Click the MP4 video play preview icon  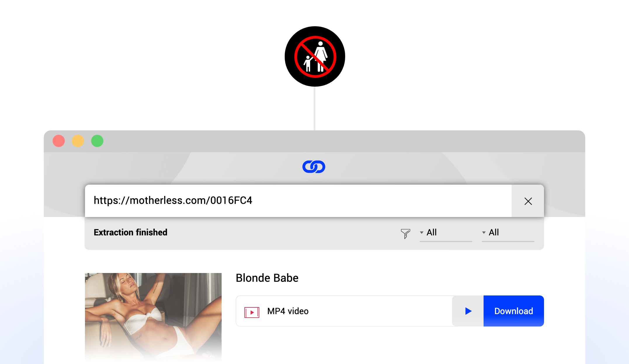coord(468,311)
